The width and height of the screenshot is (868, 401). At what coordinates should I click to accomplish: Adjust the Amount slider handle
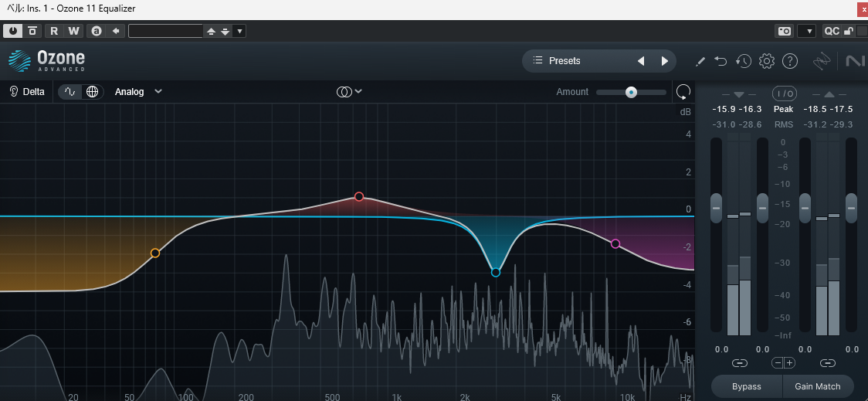tap(631, 92)
